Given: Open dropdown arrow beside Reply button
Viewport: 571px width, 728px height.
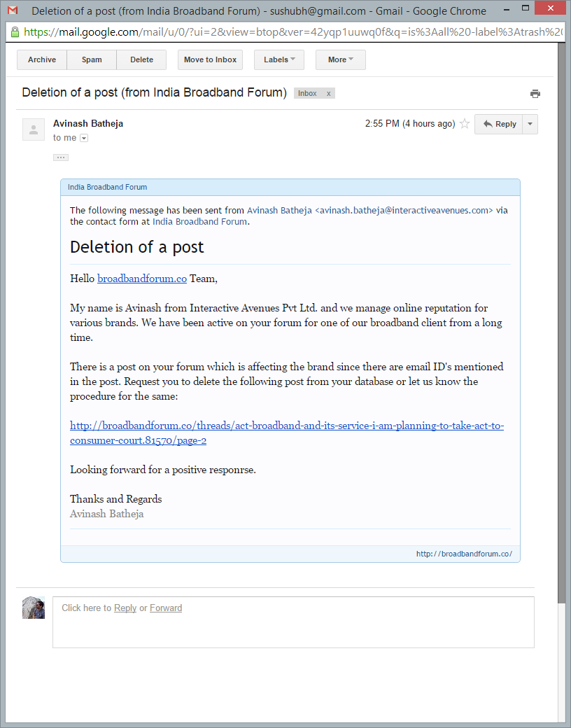Looking at the screenshot, I should (x=530, y=124).
